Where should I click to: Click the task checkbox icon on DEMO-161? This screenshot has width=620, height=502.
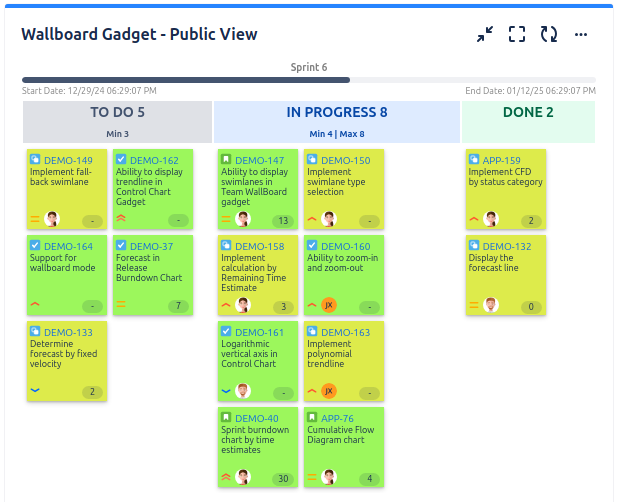pyautogui.click(x=226, y=331)
